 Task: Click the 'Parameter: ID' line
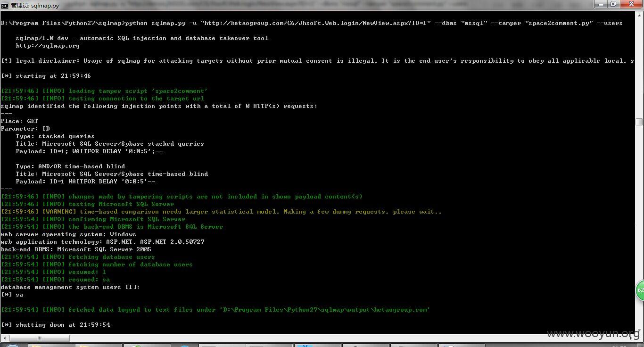tap(25, 129)
